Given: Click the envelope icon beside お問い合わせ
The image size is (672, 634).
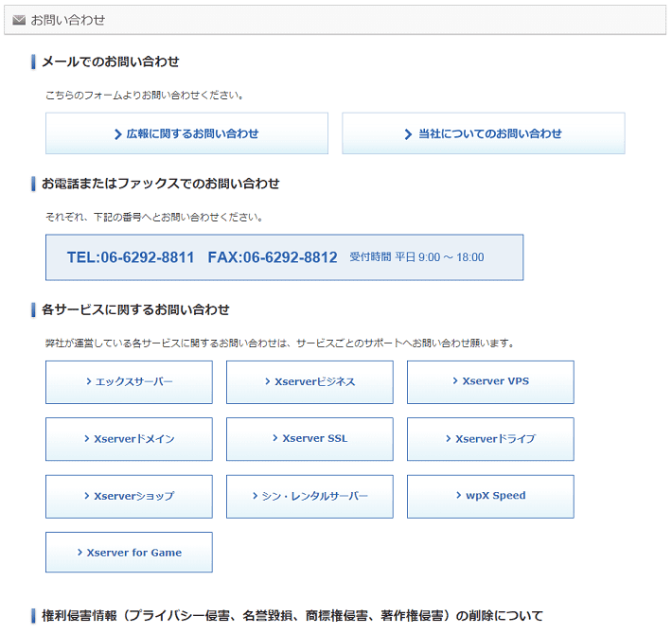Looking at the screenshot, I should 19,20.
